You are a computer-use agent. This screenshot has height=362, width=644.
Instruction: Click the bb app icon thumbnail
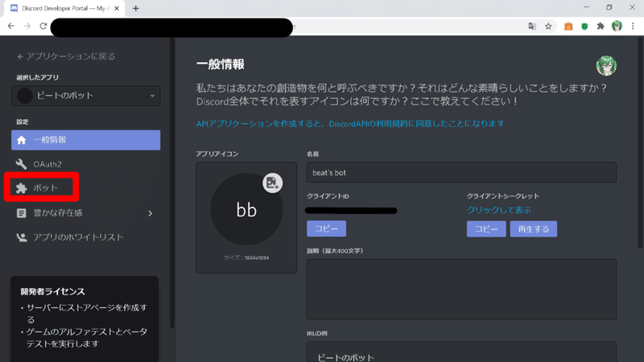tap(246, 209)
